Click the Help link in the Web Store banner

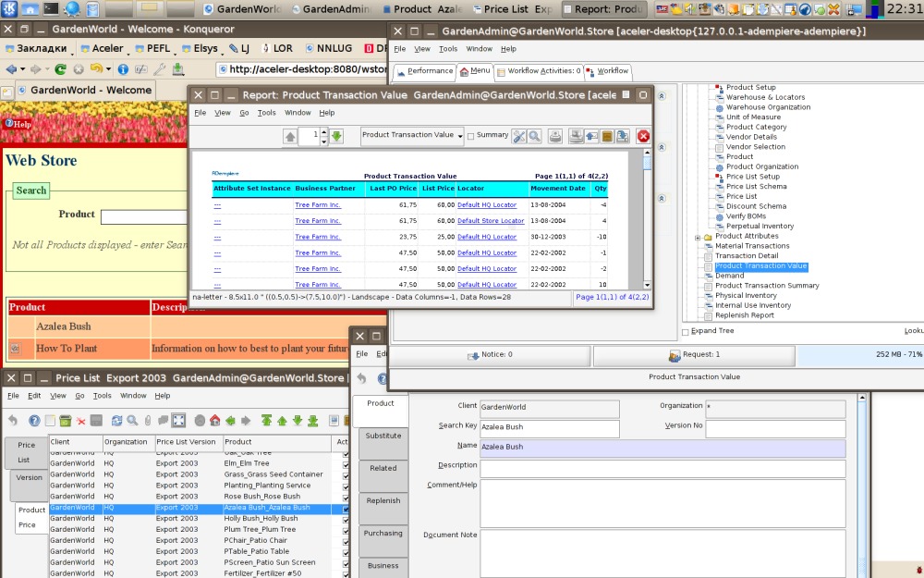(18, 125)
